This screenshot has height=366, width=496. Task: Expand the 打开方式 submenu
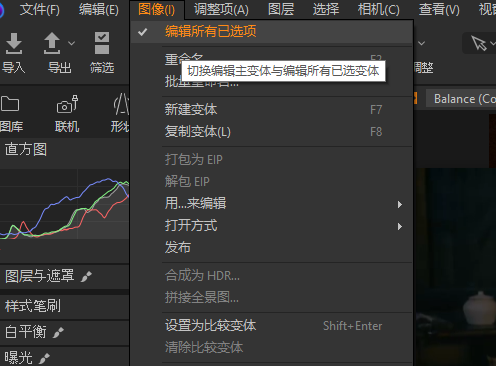click(272, 226)
